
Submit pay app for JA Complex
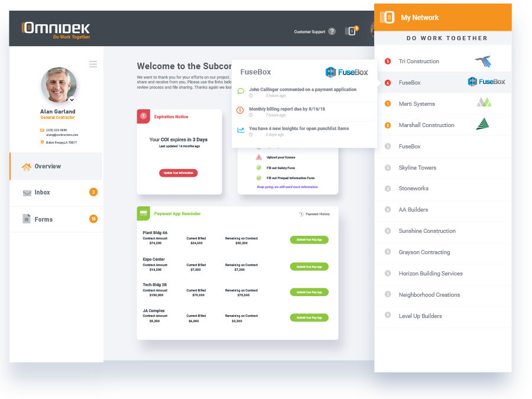[309, 317]
